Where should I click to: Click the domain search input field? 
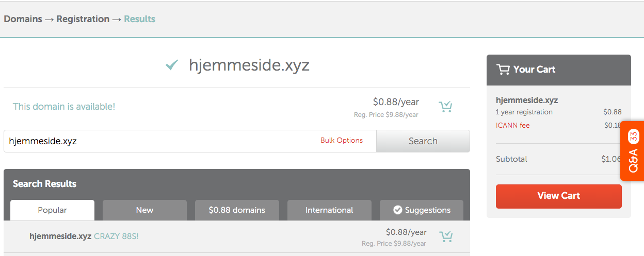click(x=190, y=141)
